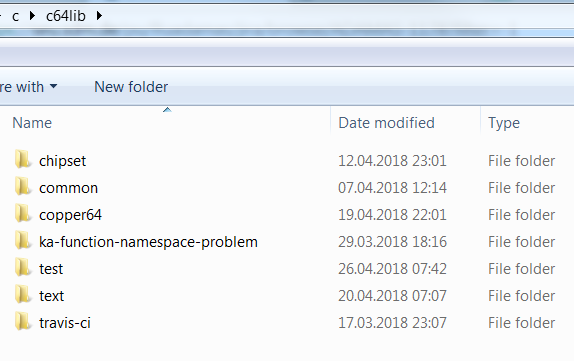This screenshot has width=574, height=361.
Task: Click the test folder icon
Action: (x=23, y=268)
